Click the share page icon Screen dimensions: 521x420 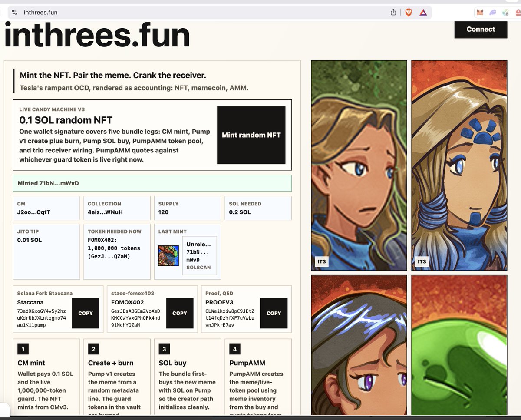pyautogui.click(x=393, y=13)
